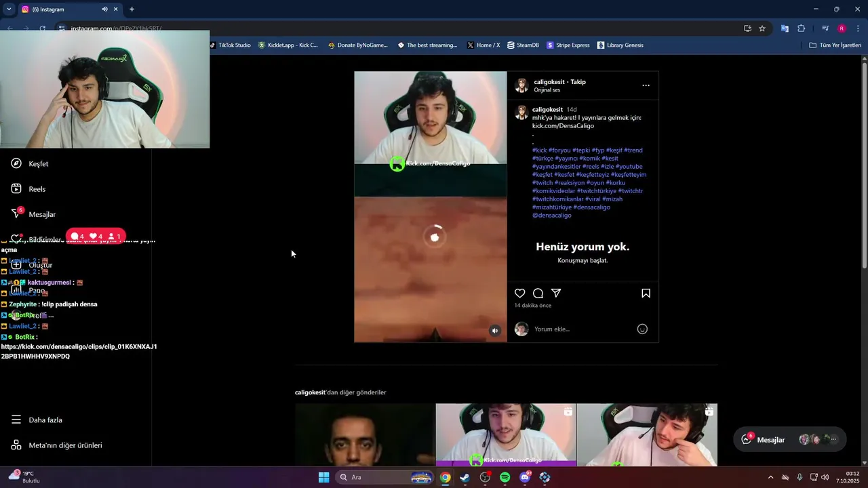This screenshot has width=868, height=488.
Task: Open install app icon in address bar
Action: [747, 28]
